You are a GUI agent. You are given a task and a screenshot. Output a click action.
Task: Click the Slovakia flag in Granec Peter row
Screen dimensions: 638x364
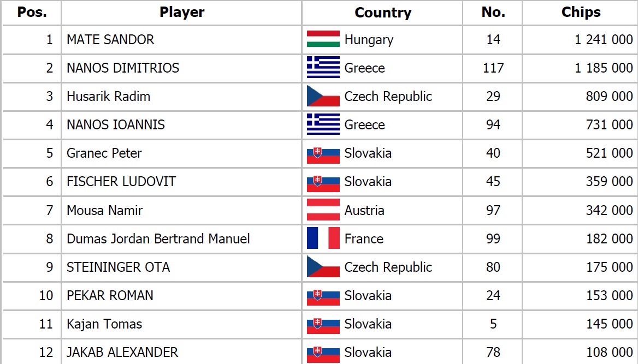[x=323, y=155]
